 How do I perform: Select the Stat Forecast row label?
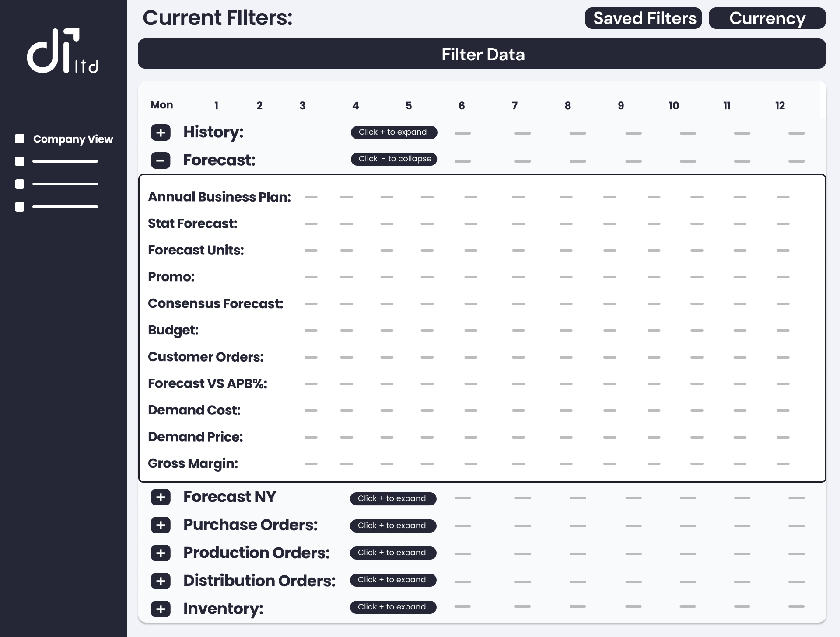pos(192,224)
